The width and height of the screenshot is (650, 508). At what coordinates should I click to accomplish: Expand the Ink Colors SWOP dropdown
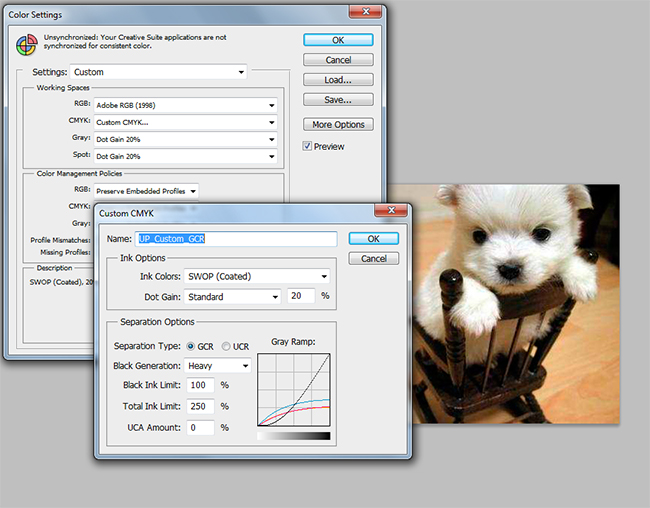pyautogui.click(x=258, y=277)
